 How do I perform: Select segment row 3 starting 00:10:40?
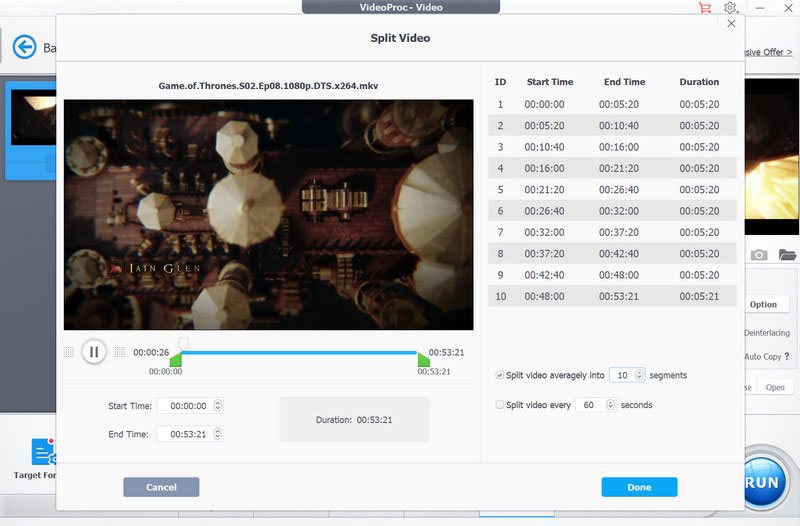tap(612, 147)
